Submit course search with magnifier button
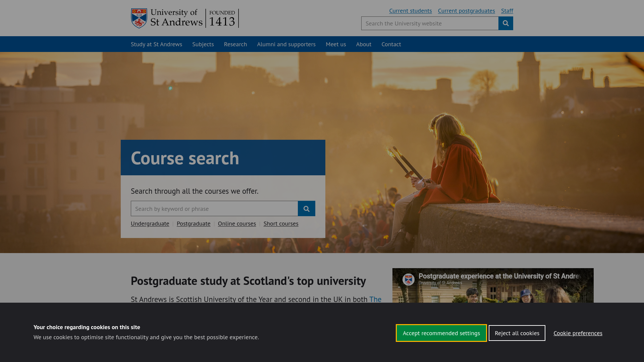This screenshot has width=644, height=362. [x=306, y=208]
